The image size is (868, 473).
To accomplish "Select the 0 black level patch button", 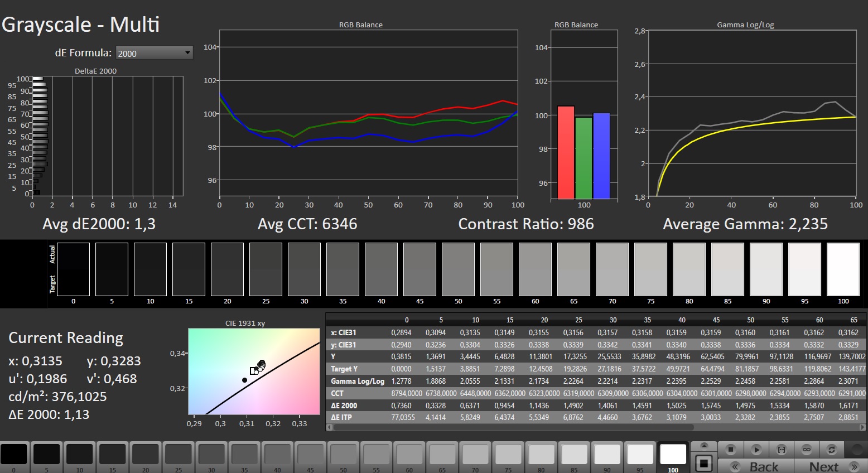I will click(14, 455).
